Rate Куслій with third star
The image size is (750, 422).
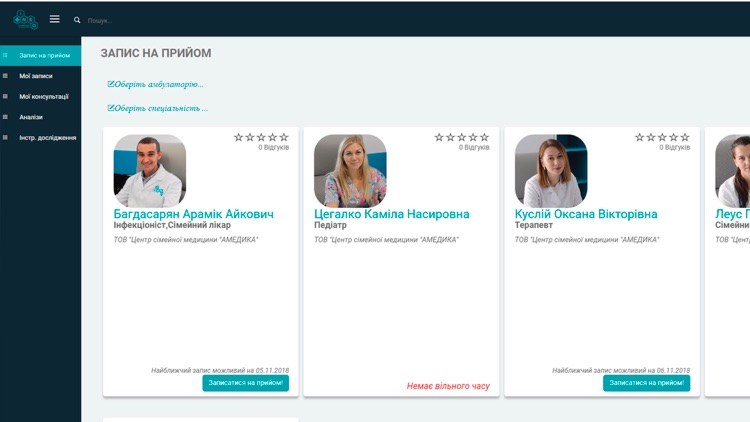click(662, 137)
